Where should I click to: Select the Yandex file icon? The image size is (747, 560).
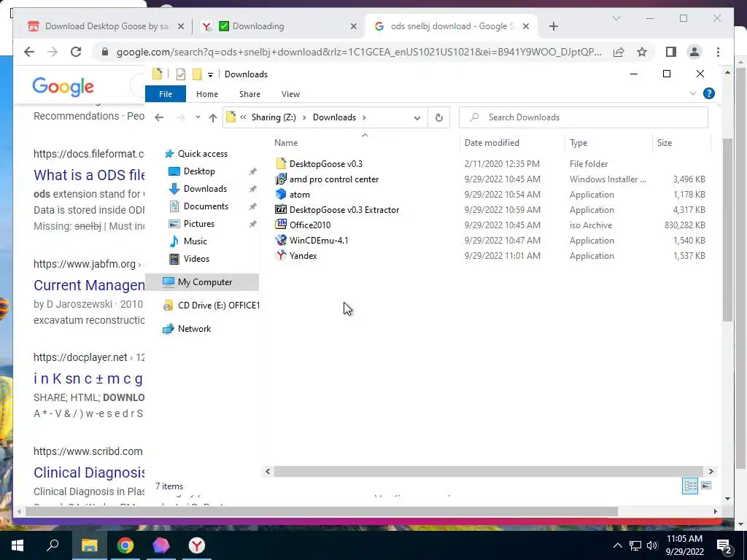click(x=281, y=256)
